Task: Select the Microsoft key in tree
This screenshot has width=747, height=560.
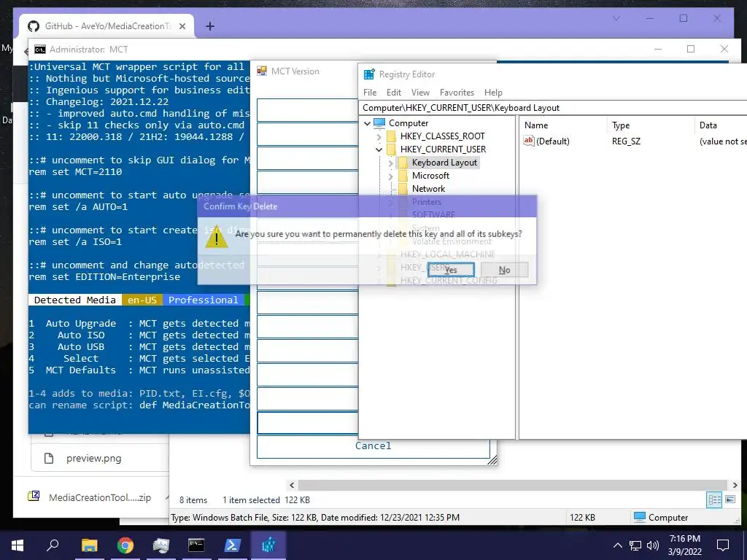Action: pyautogui.click(x=430, y=176)
